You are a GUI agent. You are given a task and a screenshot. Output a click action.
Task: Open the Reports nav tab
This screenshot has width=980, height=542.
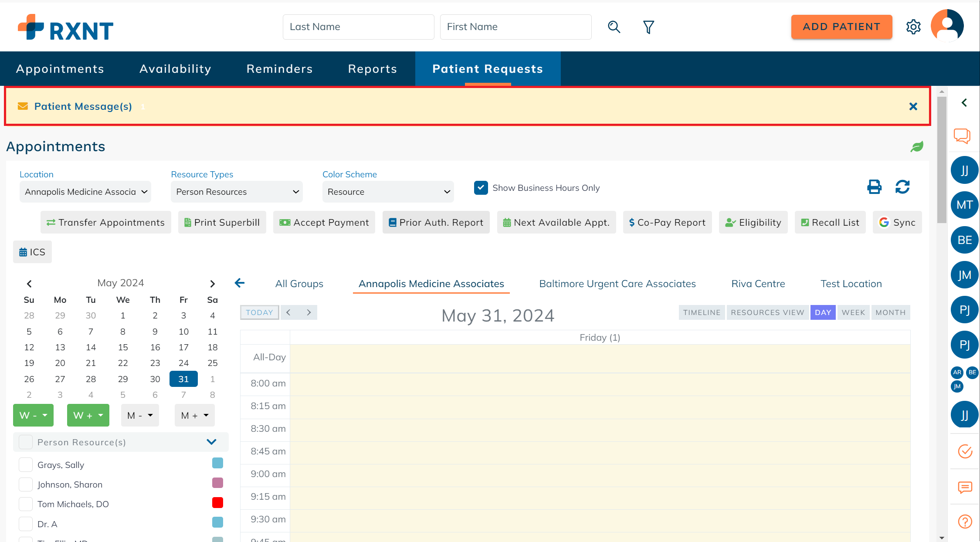coord(372,68)
